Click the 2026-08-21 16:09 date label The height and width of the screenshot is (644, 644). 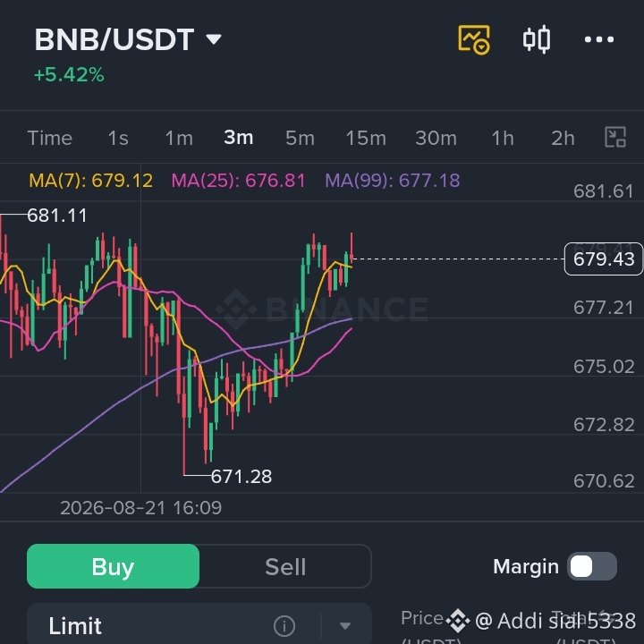(141, 508)
